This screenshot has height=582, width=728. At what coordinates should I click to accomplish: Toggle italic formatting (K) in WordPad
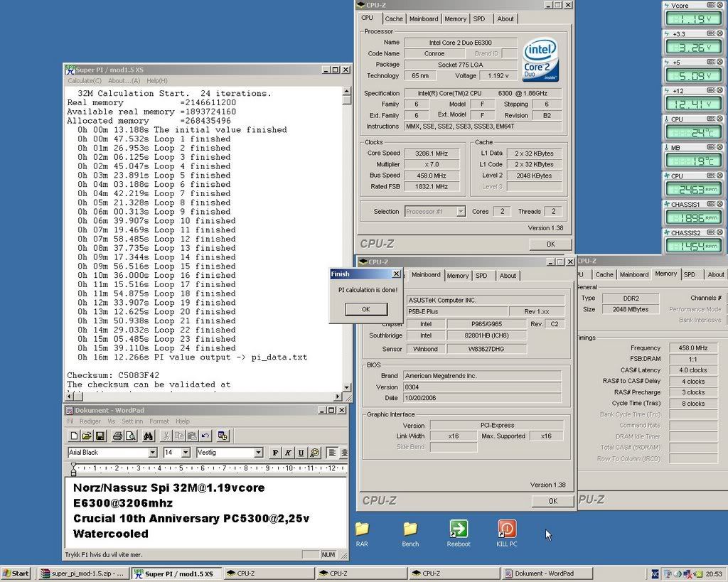click(x=289, y=453)
